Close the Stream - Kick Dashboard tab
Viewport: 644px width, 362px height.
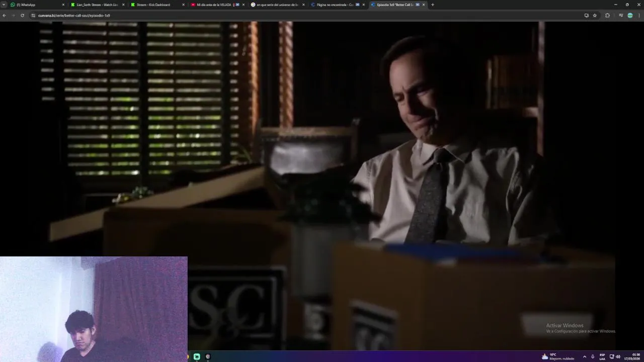[x=183, y=5]
